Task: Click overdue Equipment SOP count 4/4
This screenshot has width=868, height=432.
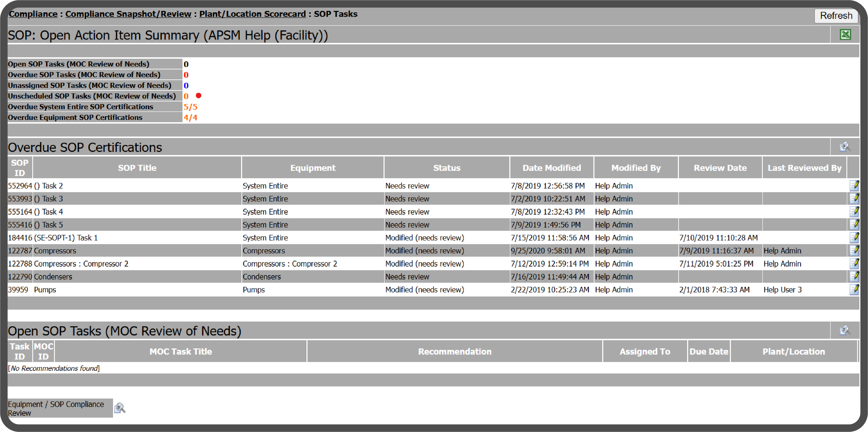Action: click(190, 117)
